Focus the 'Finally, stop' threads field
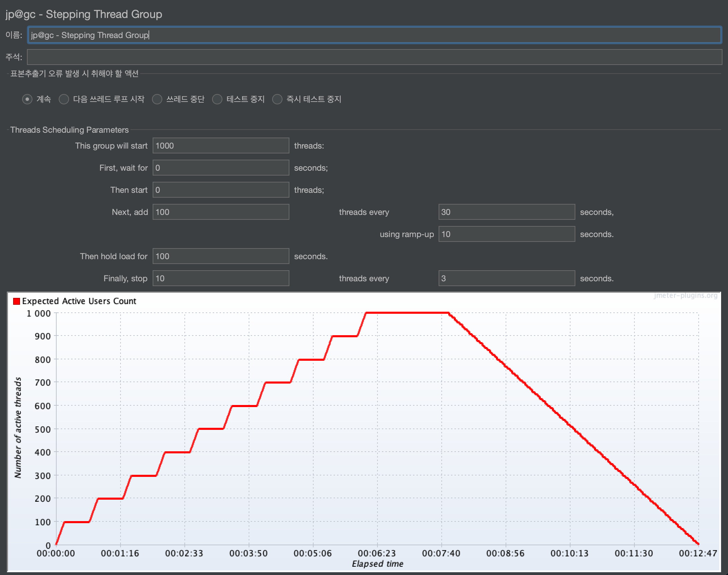This screenshot has width=728, height=575. (x=221, y=279)
